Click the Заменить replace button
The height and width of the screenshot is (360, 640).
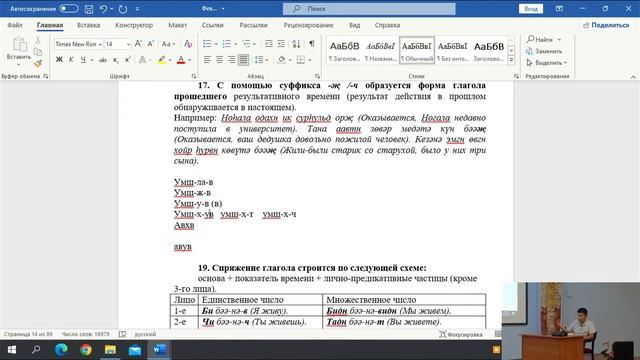coord(544,51)
